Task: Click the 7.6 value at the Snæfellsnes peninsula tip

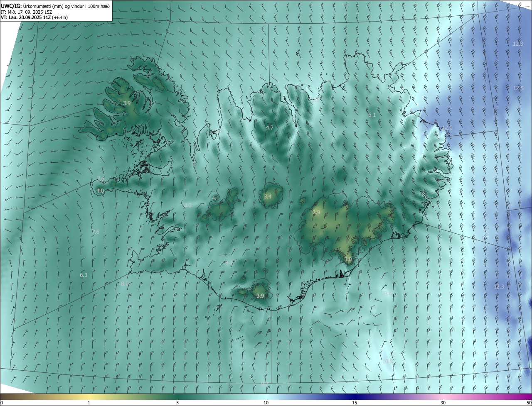Action: (x=101, y=179)
